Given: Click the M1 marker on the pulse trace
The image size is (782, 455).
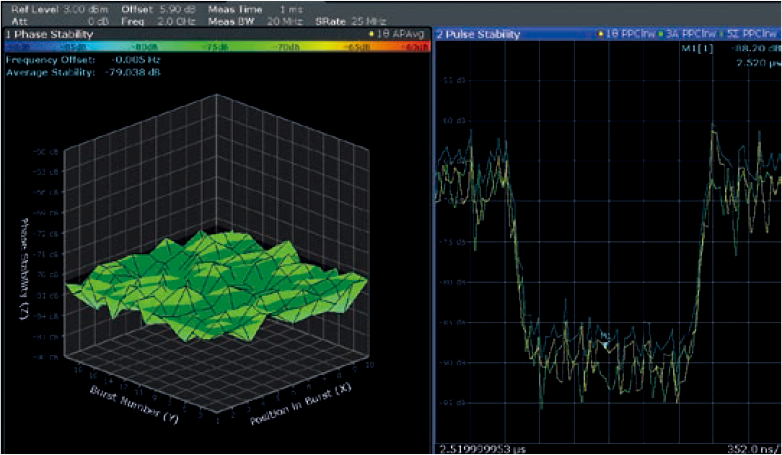Looking at the screenshot, I should pyautogui.click(x=604, y=343).
